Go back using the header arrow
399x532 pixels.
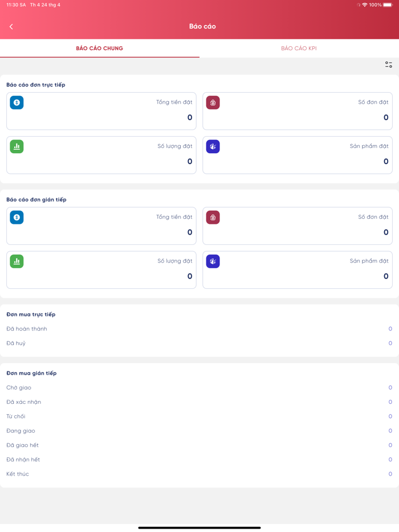click(11, 26)
